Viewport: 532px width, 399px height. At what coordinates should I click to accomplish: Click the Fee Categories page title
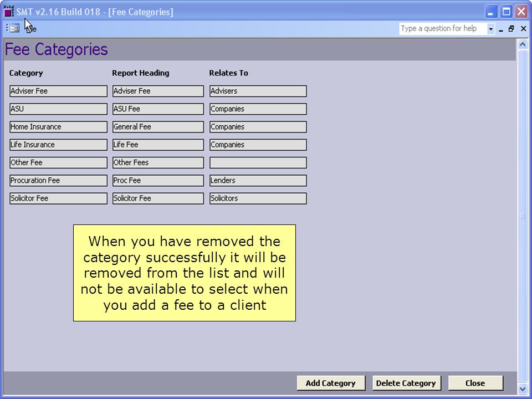point(57,49)
